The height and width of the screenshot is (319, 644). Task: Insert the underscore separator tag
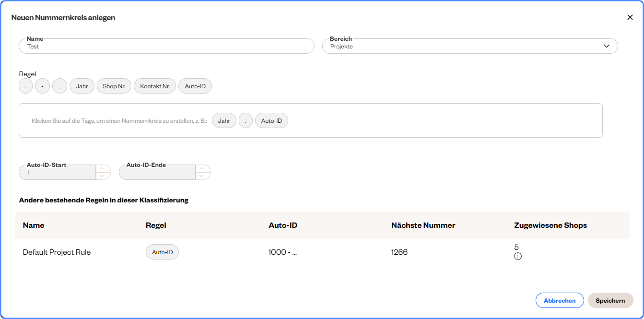pos(59,86)
